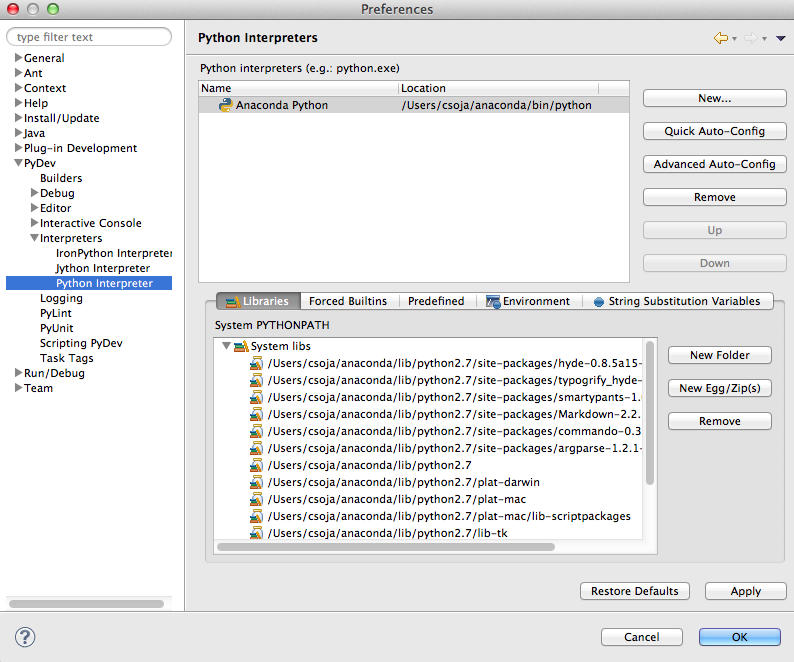794x662 pixels.
Task: Select the Anaconda Python interpreter row
Action: point(414,105)
